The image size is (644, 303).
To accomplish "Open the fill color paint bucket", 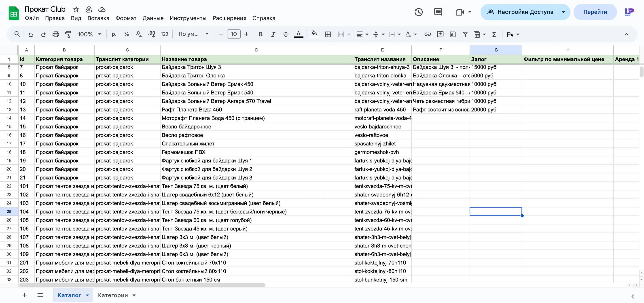I will [x=314, y=34].
